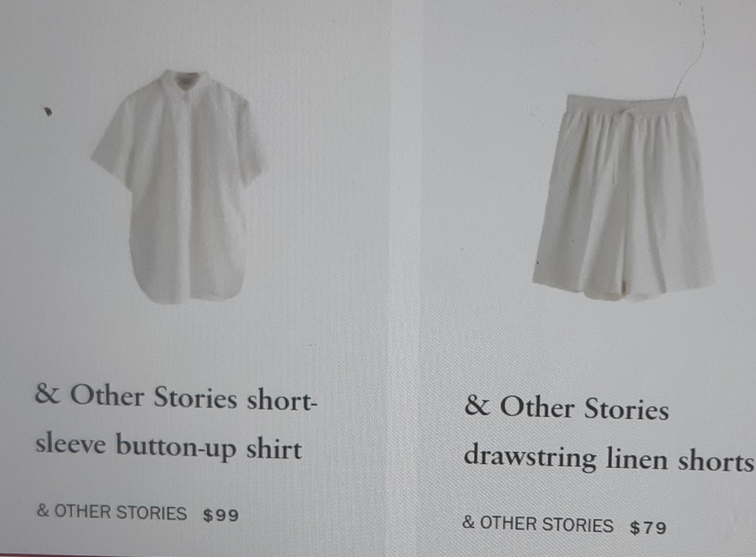Click the word 'linen' in the shorts title

pyautogui.click(x=636, y=458)
